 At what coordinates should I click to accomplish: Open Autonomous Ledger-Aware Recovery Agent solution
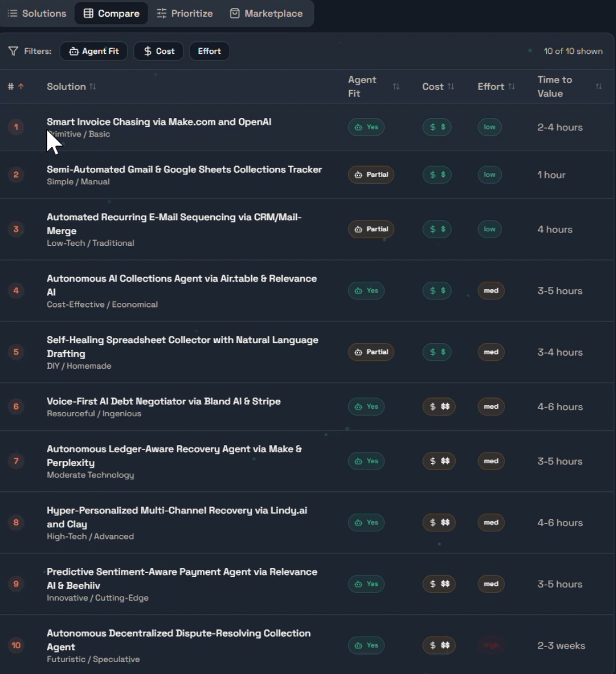(x=174, y=456)
